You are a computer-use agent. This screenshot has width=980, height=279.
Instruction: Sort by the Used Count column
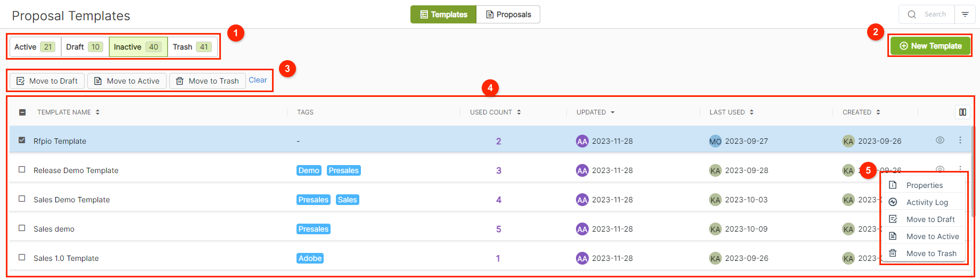pyautogui.click(x=495, y=112)
